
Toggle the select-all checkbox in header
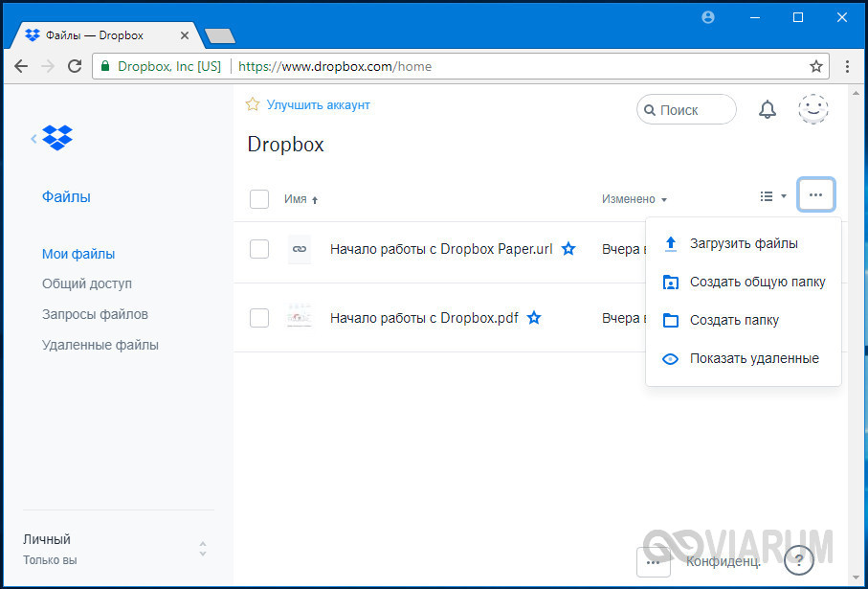(259, 198)
